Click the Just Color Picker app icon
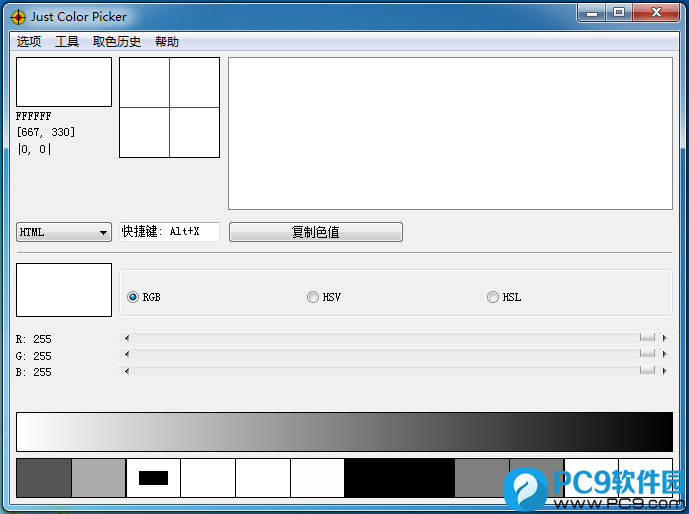Screen dimensions: 689x514 (x=18, y=17)
